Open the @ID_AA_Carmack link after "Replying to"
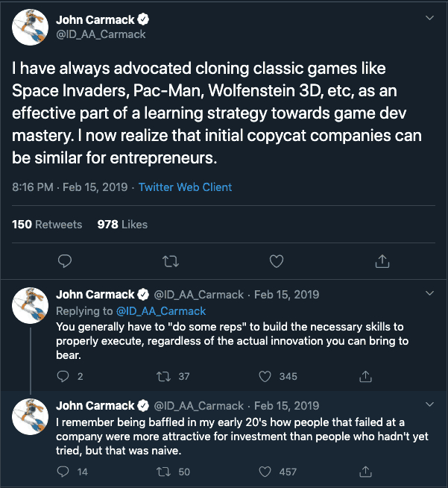Image resolution: width=448 pixels, height=488 pixels. point(160,310)
